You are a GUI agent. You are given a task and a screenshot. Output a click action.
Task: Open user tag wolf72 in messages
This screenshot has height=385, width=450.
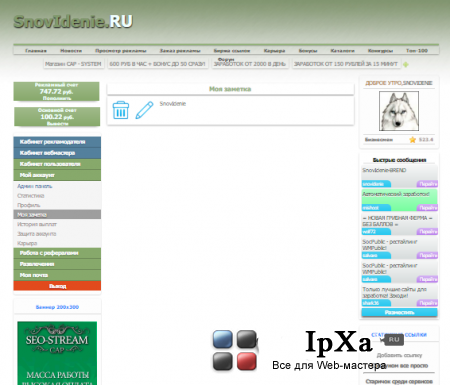point(376,232)
